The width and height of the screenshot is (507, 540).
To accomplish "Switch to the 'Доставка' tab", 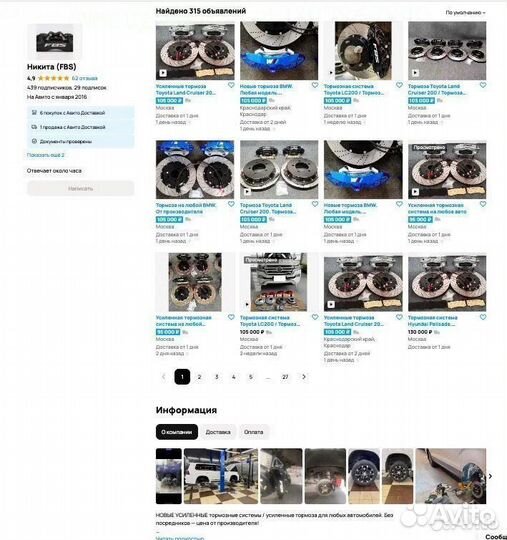I will (x=218, y=432).
